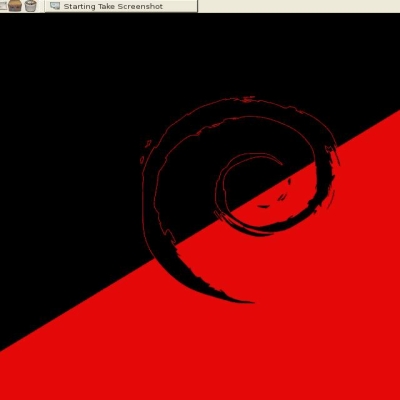Click the partially visible leftmost panel icon
Viewport: 400px width, 400px height.
point(3,5)
